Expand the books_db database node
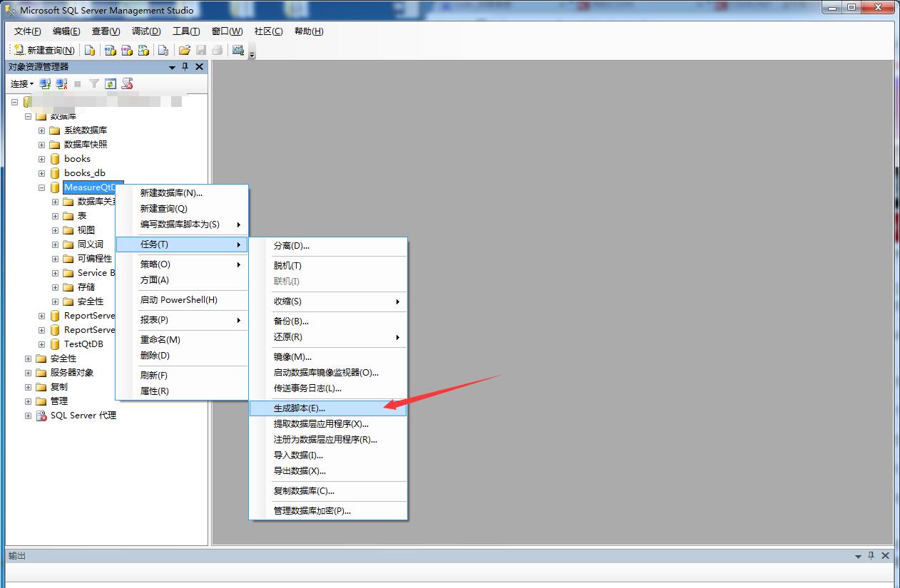Screen dimensions: 900x588 (x=41, y=173)
